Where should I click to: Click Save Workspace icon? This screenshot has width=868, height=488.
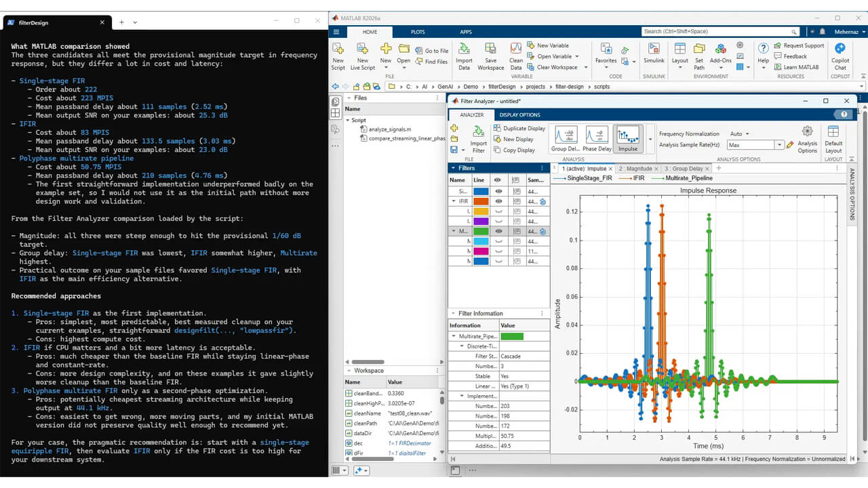click(x=490, y=49)
